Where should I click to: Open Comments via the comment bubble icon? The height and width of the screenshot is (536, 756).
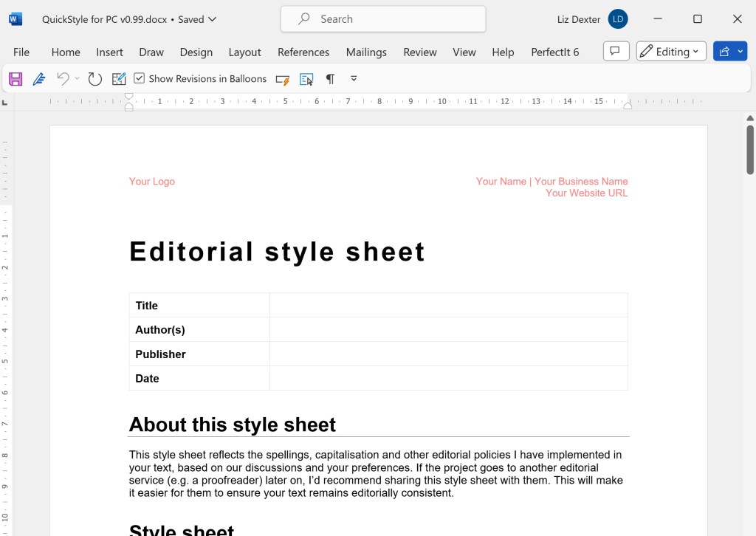tap(616, 51)
